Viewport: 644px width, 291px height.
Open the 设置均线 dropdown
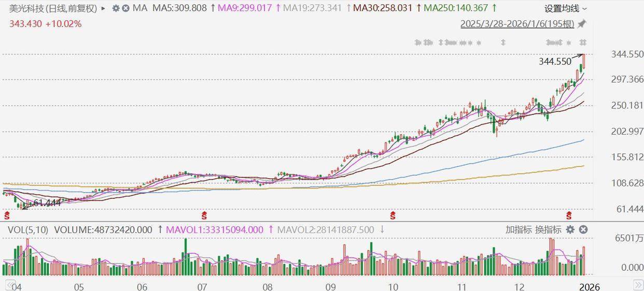click(566, 8)
